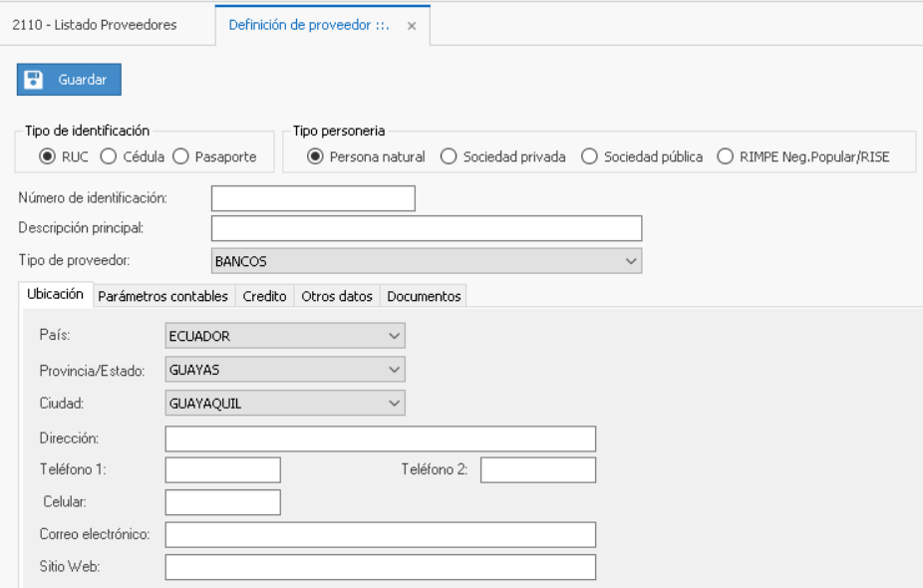Open the Provincia/Estado combo box
The width and height of the screenshot is (923, 588).
tap(394, 370)
